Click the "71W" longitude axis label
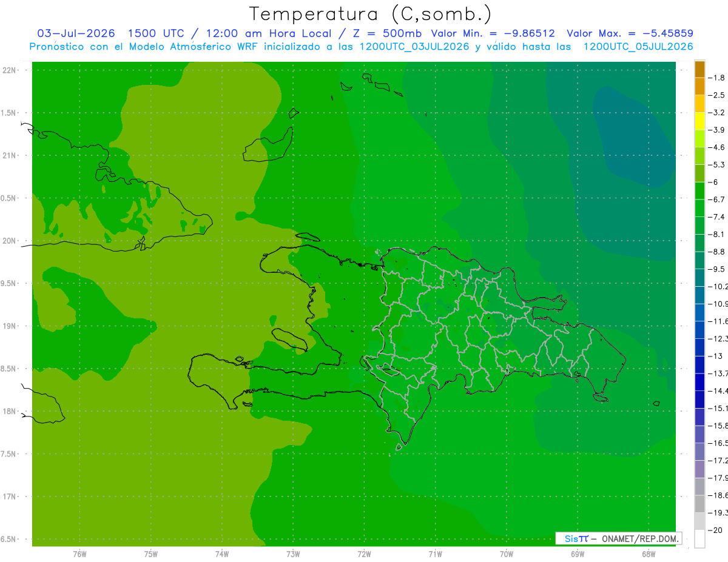 [435, 554]
